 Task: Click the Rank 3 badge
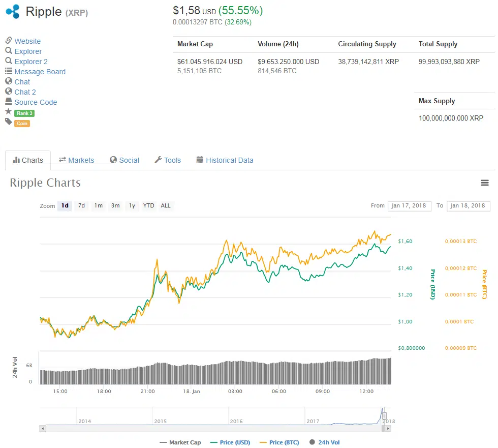[24, 113]
